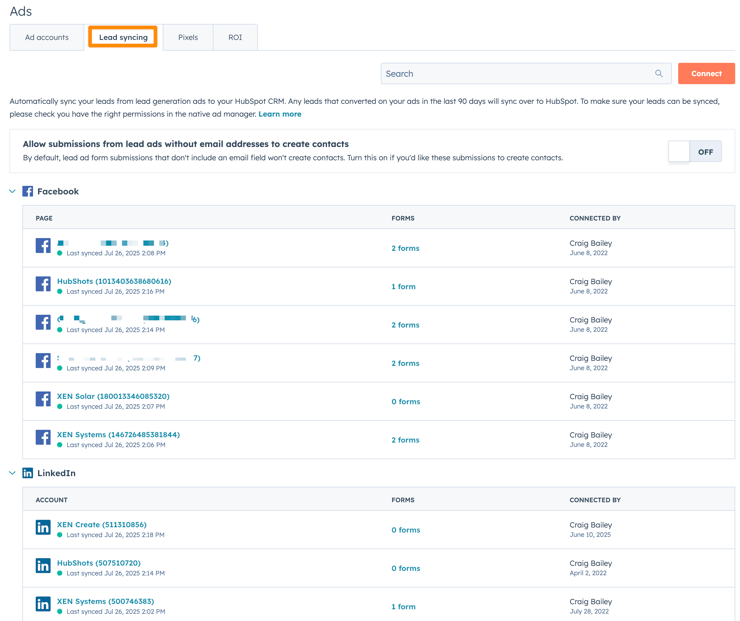The image size is (740, 621).
Task: Open HubShots (507510720) LinkedIn account
Action: tap(99, 563)
